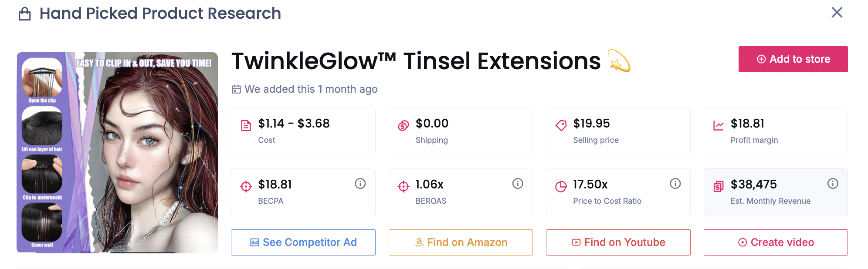Open the info tooltip for Est. Monthly Revenue
Viewport: 868px width, 269px height.
(833, 183)
